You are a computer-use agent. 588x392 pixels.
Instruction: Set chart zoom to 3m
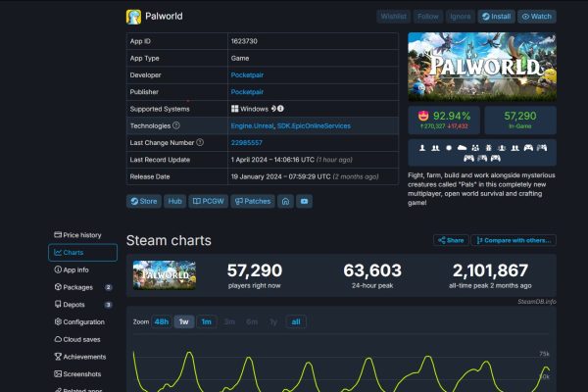pos(229,321)
